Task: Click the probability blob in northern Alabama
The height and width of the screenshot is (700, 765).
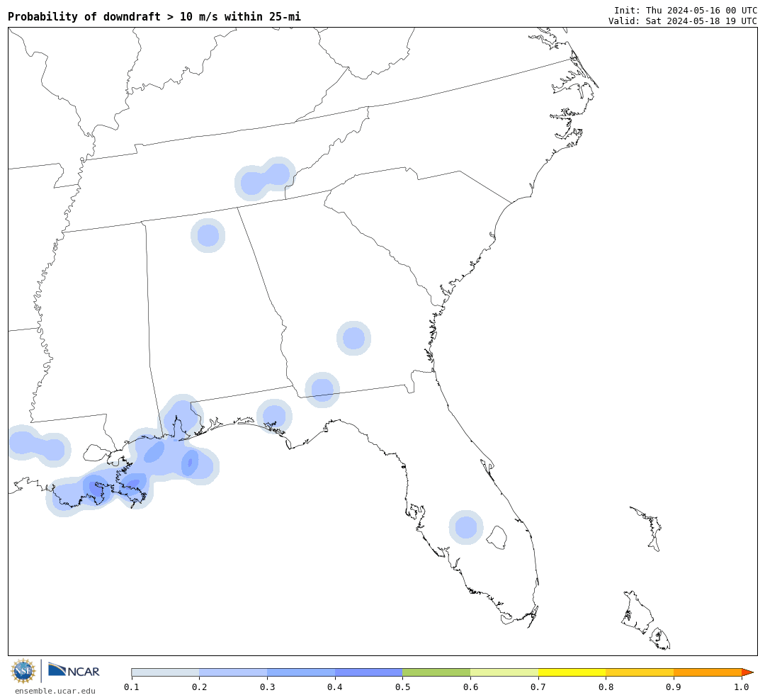Action: tap(208, 235)
